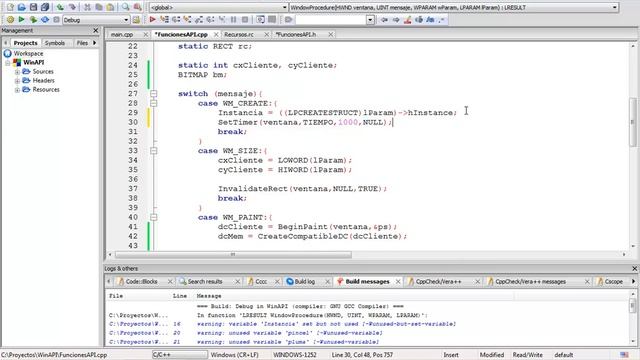
Task: Toggle Match case 'Aa' search option
Action: pyautogui.click(x=430, y=20)
